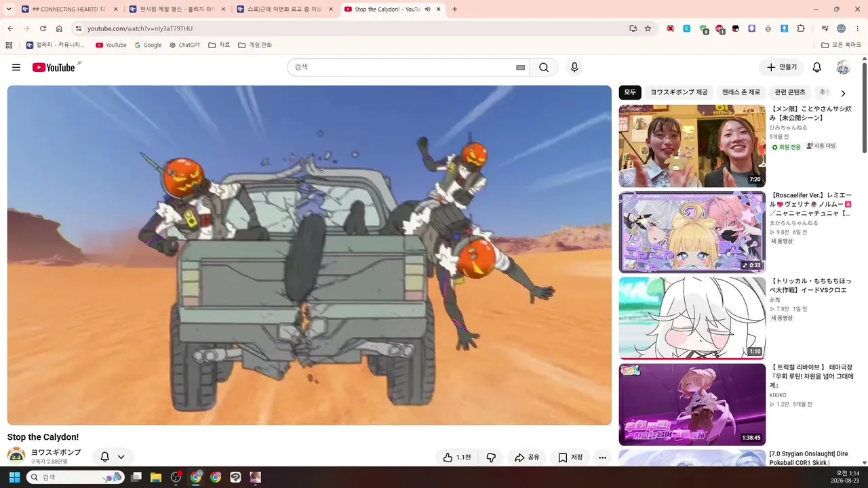This screenshot has width=868, height=488.
Task: Open the ChatGPT bookmark
Action: (184, 45)
